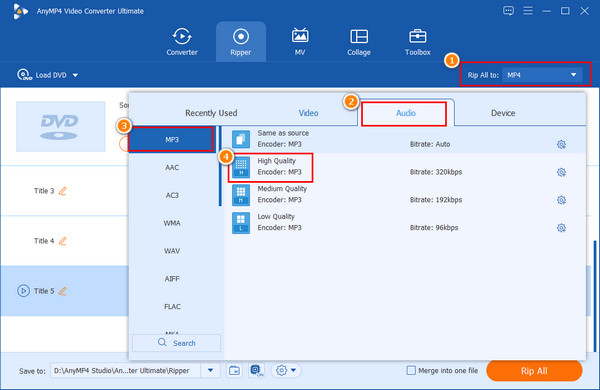Switch to the Ripper module
This screenshot has height=390, width=600.
coord(241,42)
